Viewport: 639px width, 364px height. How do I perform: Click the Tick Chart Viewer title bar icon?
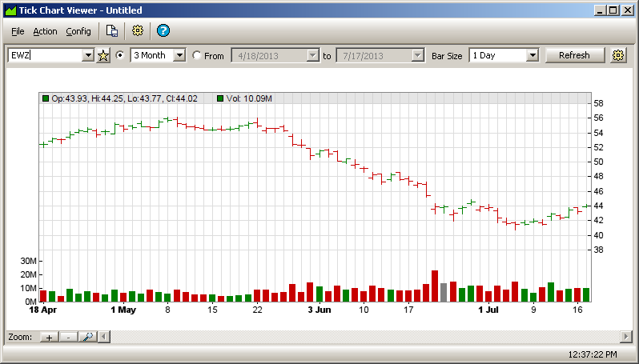click(x=10, y=10)
